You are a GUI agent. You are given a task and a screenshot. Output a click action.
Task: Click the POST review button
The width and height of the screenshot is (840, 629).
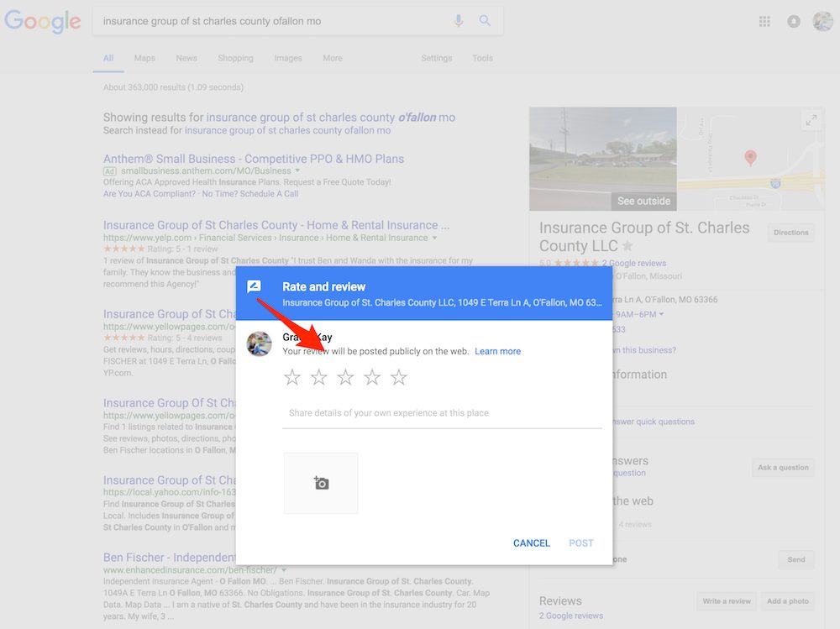(x=581, y=543)
